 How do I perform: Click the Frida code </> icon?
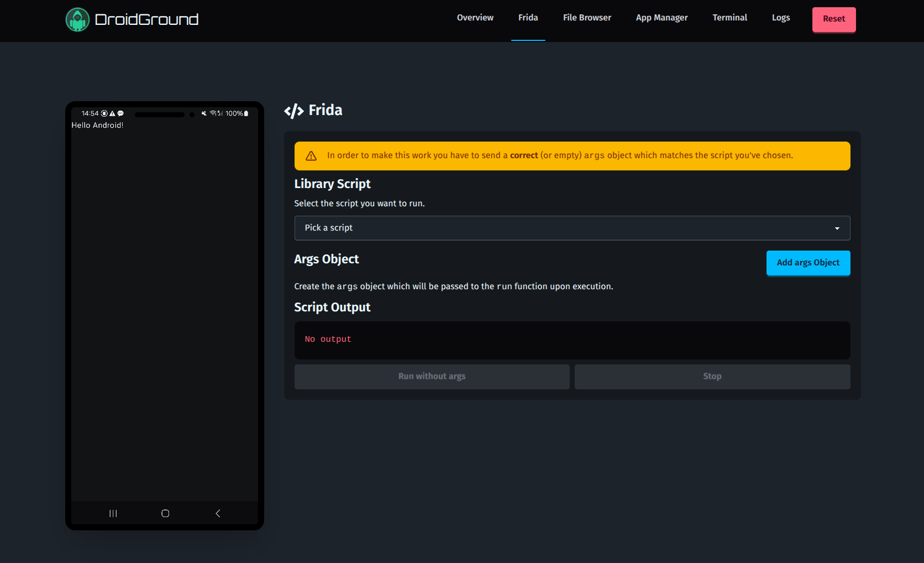point(293,110)
